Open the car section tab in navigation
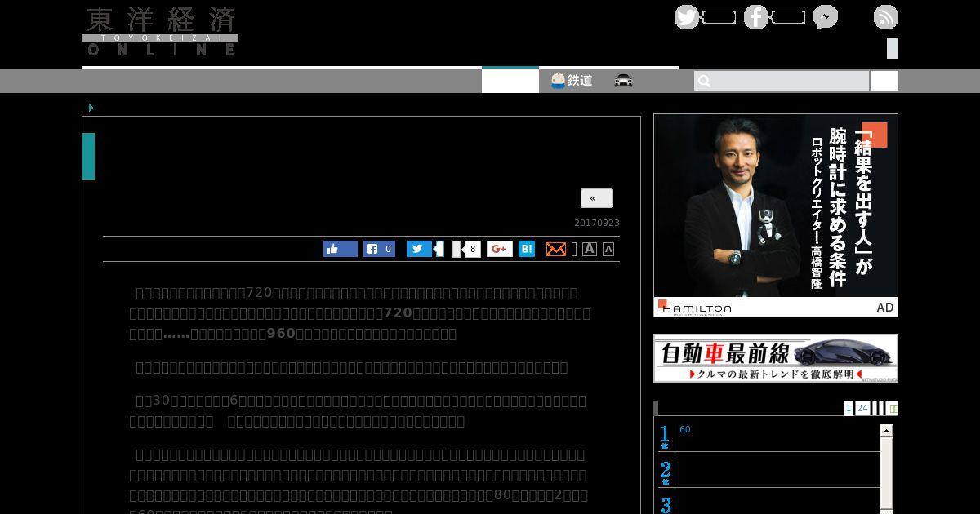Screen dimensions: 980x514 pos(623,80)
